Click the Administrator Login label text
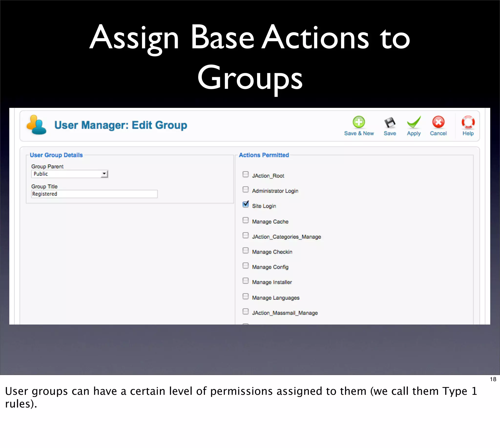 pyautogui.click(x=275, y=191)
